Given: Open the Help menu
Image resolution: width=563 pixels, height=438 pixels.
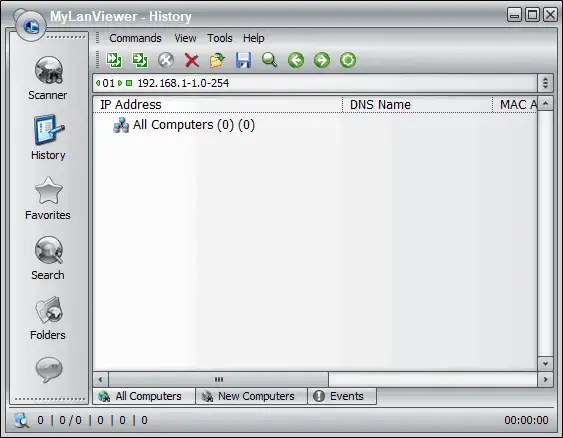Looking at the screenshot, I should click(253, 38).
